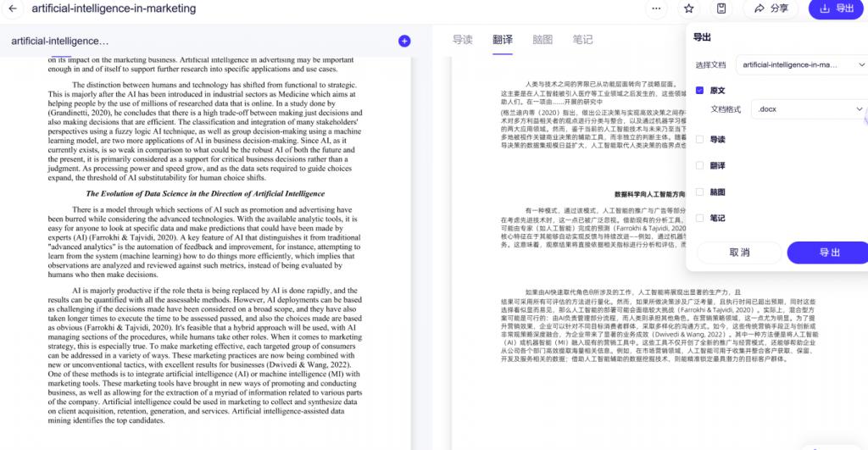
Task: Click the 导出 export button in top bar
Action: [x=836, y=8]
